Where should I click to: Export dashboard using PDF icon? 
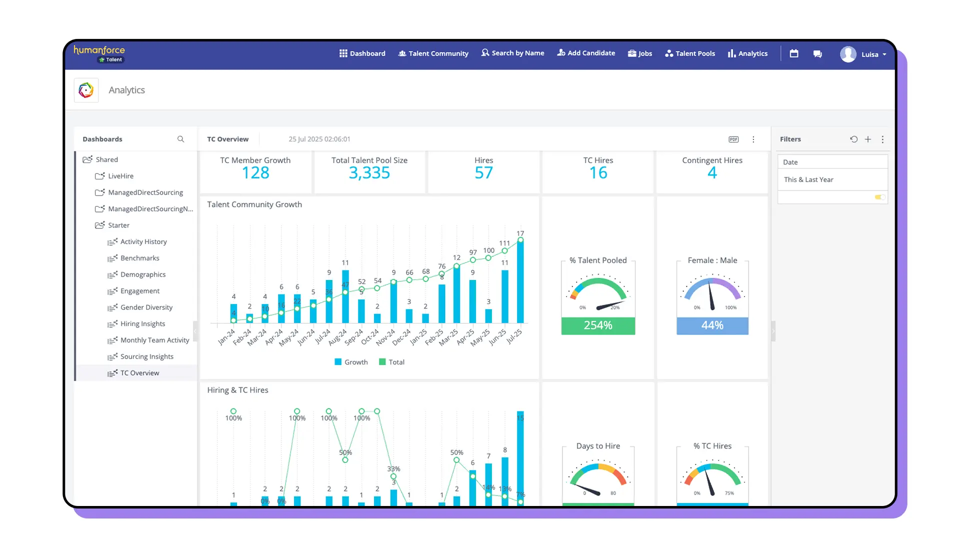(x=733, y=139)
